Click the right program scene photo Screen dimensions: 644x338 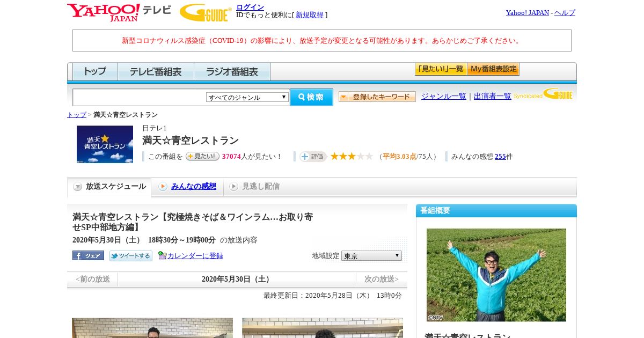[323, 328]
